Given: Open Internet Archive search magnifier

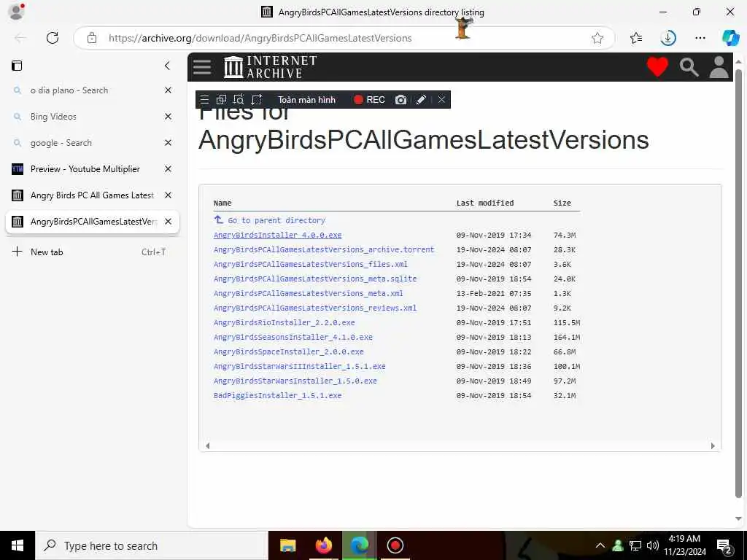Looking at the screenshot, I should (x=689, y=67).
